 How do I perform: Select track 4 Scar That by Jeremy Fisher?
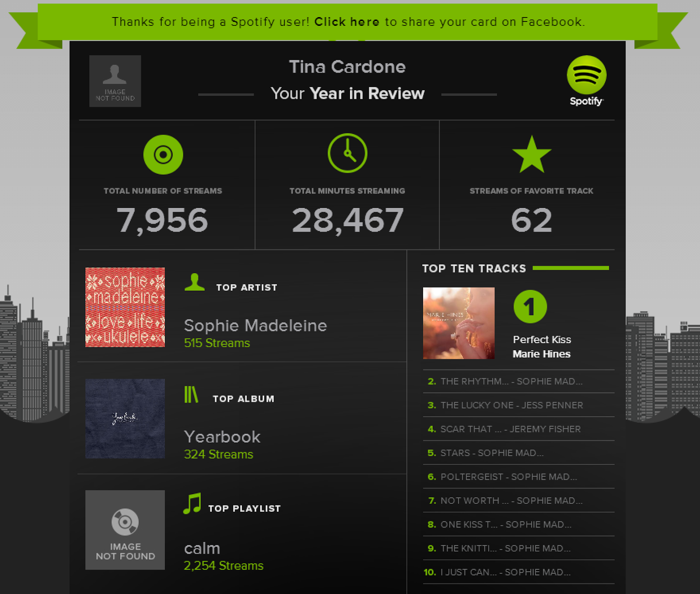point(518,429)
